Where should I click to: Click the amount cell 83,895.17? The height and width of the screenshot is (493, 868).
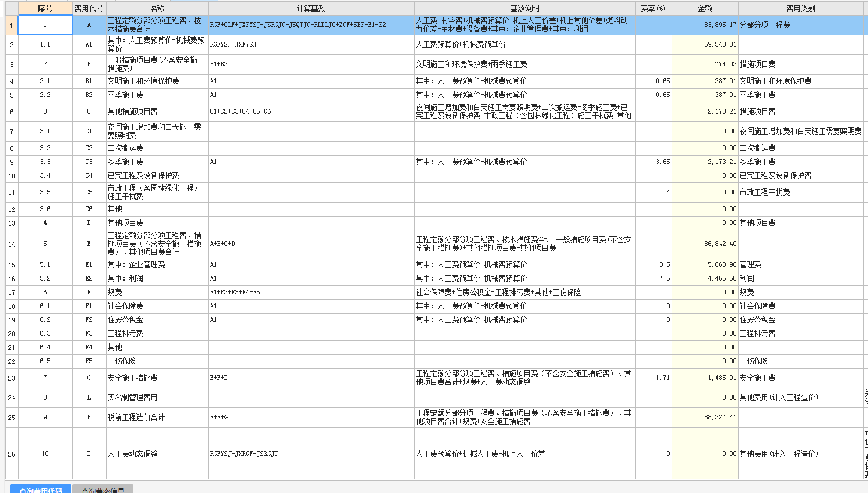tap(705, 25)
